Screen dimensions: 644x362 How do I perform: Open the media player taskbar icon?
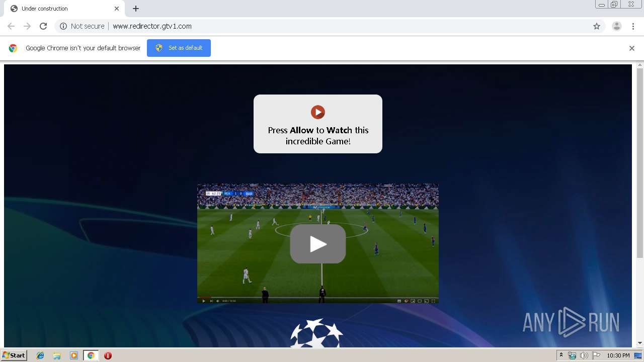(74, 355)
